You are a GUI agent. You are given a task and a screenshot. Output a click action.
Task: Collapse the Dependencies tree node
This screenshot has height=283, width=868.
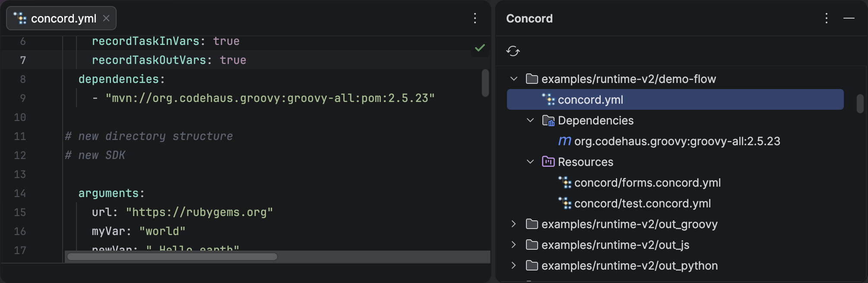(x=530, y=121)
